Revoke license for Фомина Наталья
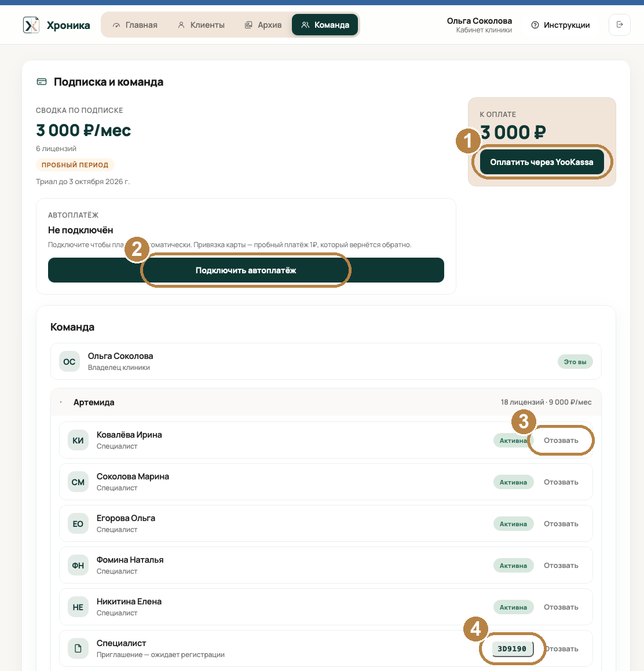The image size is (644, 671). coord(561,565)
